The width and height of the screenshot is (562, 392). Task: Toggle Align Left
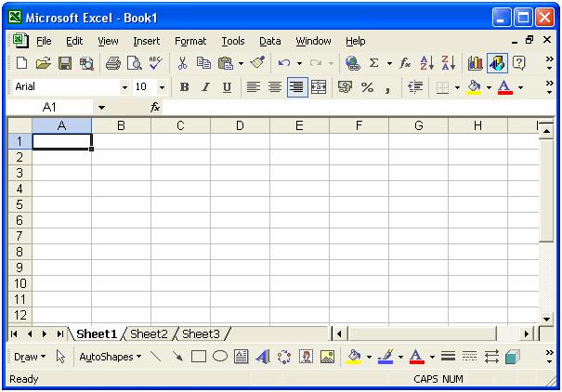pos(254,87)
